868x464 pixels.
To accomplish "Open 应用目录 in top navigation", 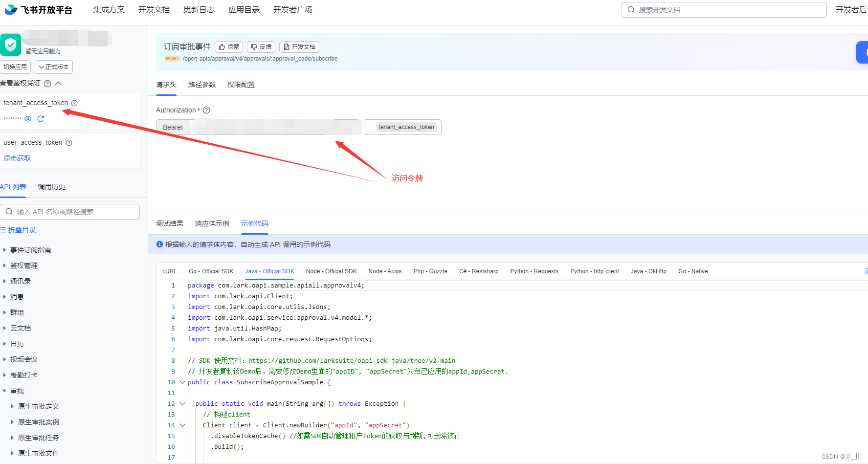I will pos(244,10).
